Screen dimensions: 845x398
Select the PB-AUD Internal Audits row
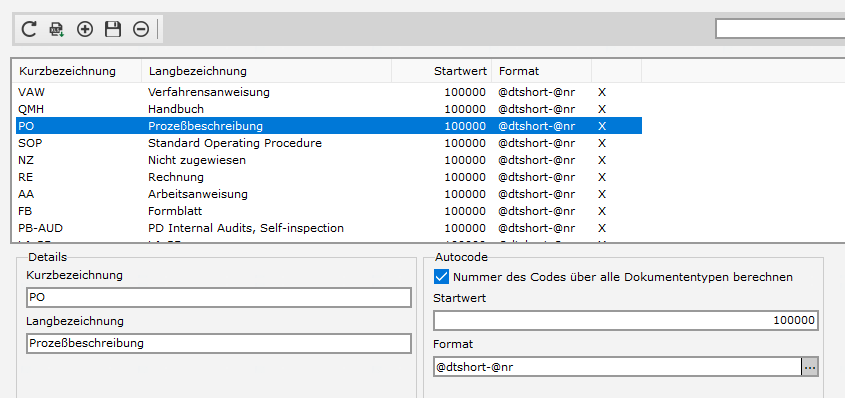pyautogui.click(x=329, y=228)
